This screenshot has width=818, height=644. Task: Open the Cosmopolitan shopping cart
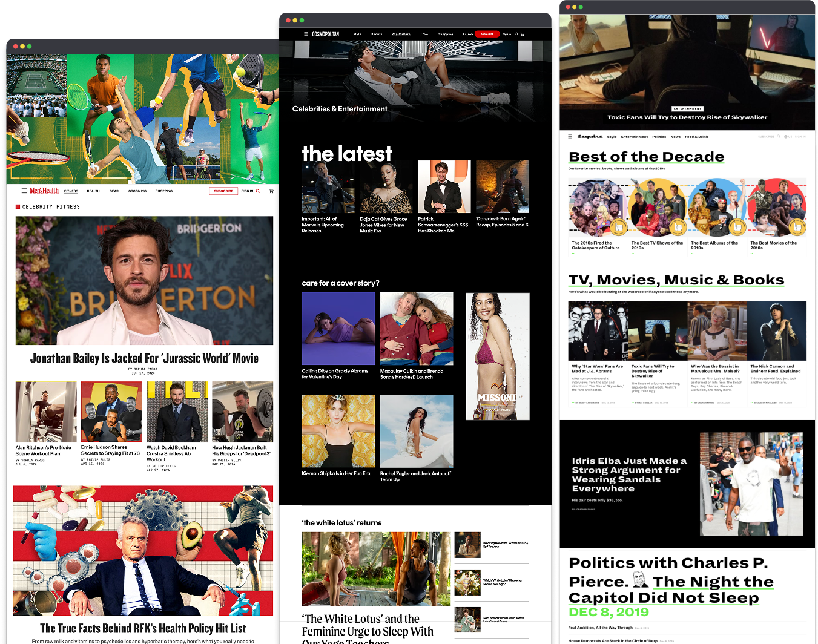tap(523, 34)
